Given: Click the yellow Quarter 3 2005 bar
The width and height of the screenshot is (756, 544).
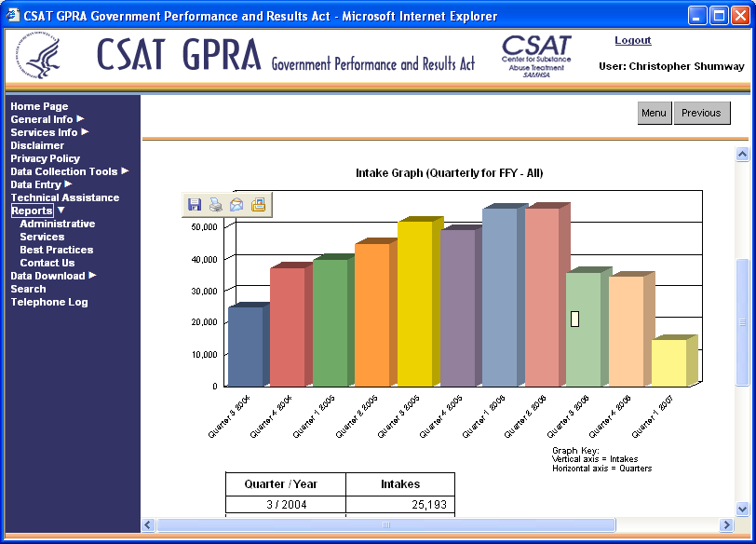Looking at the screenshot, I should [415, 303].
